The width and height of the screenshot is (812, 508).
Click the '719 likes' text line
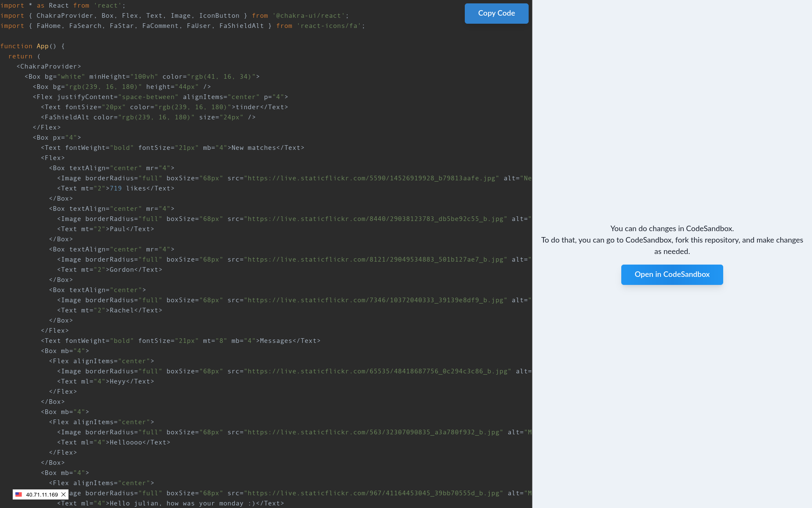tap(128, 188)
